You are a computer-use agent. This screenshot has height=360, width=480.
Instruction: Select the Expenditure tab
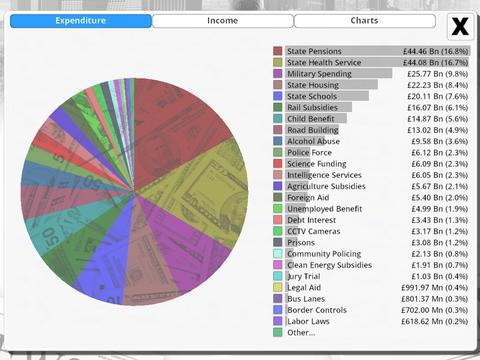(81, 21)
